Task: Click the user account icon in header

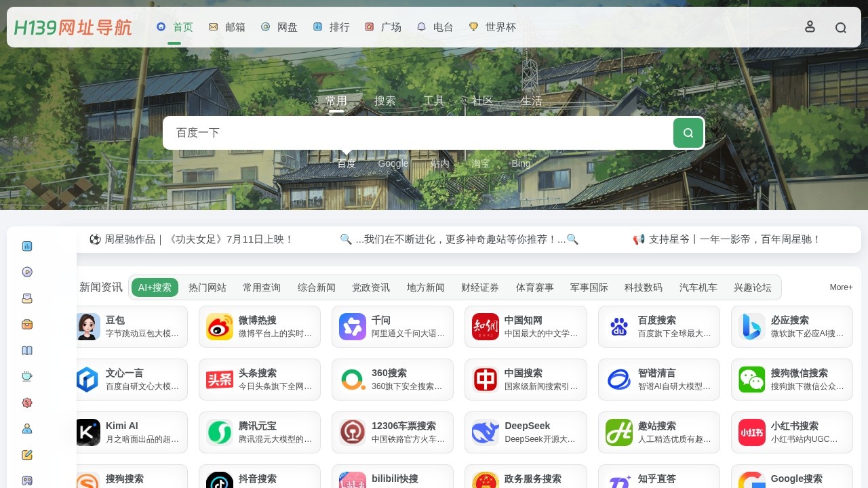Action: coord(810,26)
